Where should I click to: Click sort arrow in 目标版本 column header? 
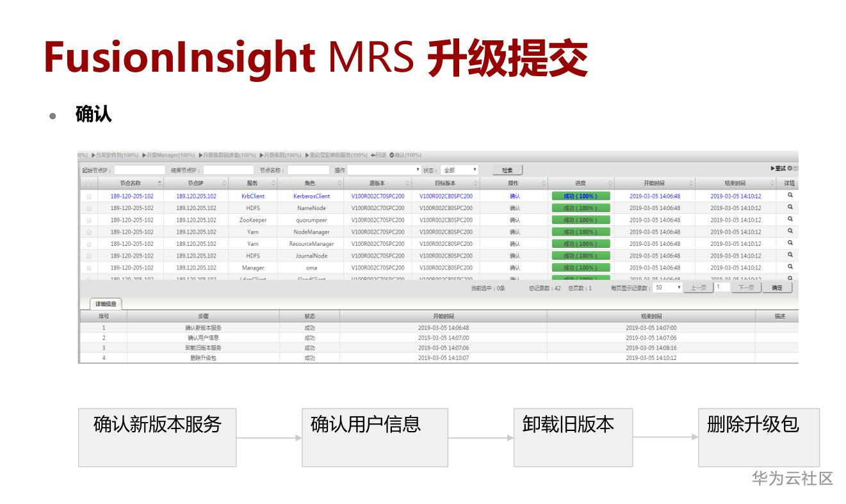click(476, 184)
